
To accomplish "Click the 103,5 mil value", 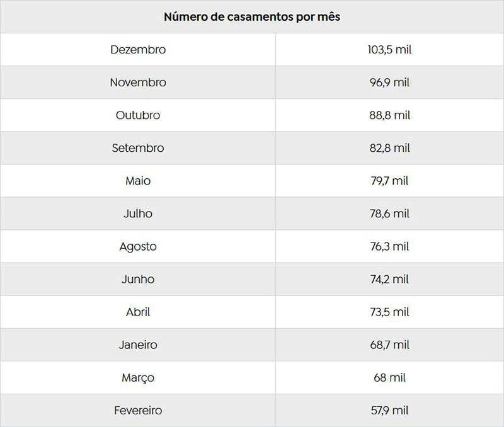I will (389, 50).
